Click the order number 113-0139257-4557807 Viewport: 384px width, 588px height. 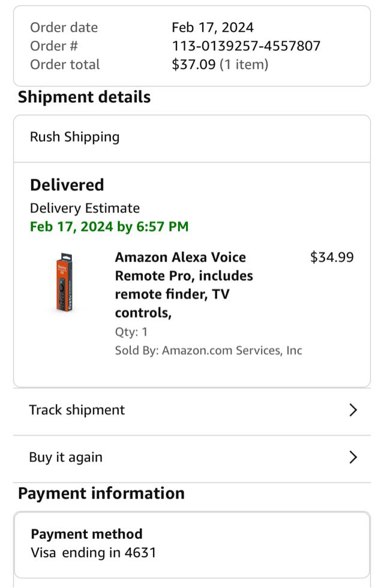(x=246, y=46)
